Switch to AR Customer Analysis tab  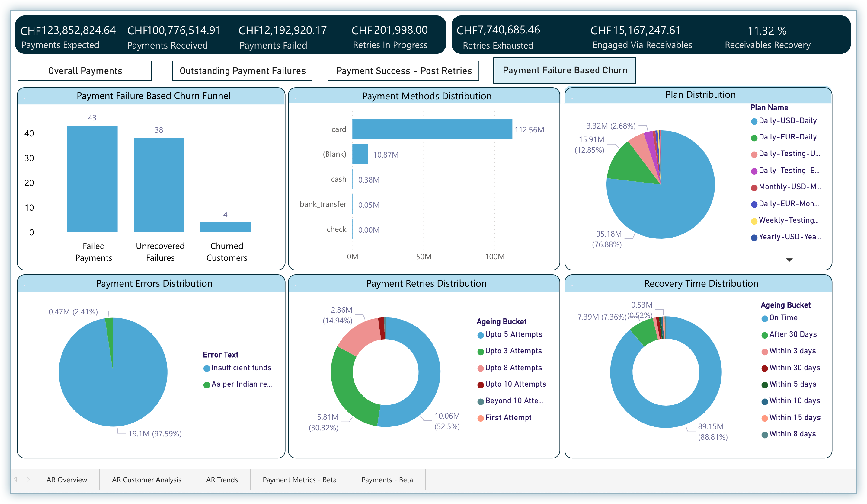point(147,479)
